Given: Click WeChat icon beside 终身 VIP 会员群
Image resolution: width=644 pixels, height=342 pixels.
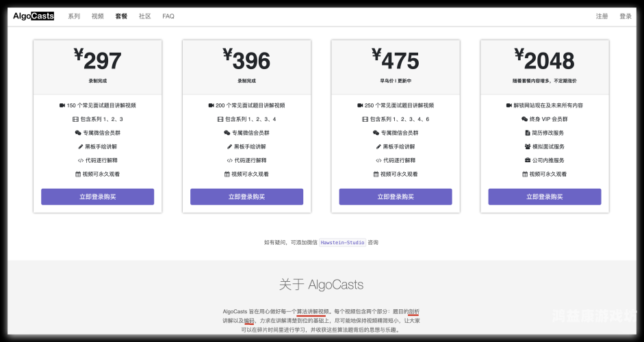Looking at the screenshot, I should pos(524,119).
